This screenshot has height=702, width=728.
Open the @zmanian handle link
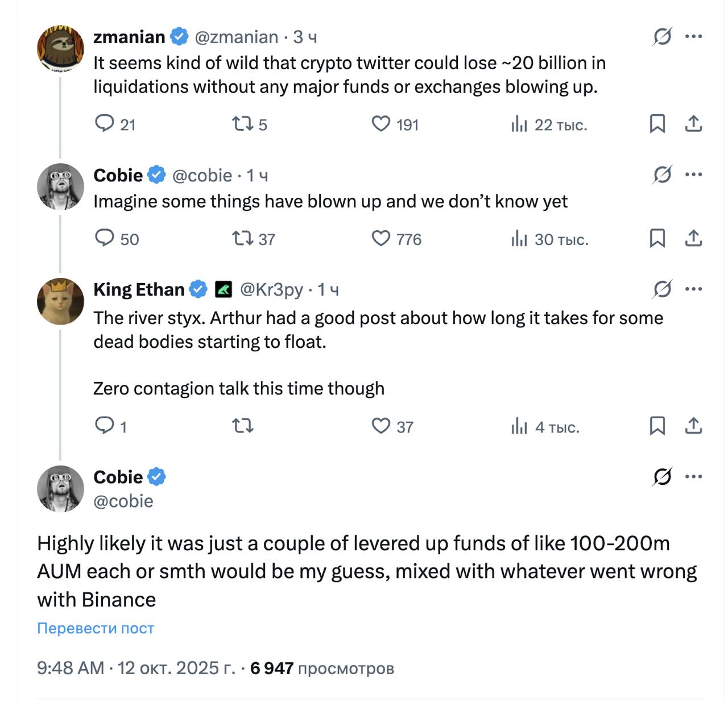tap(237, 37)
